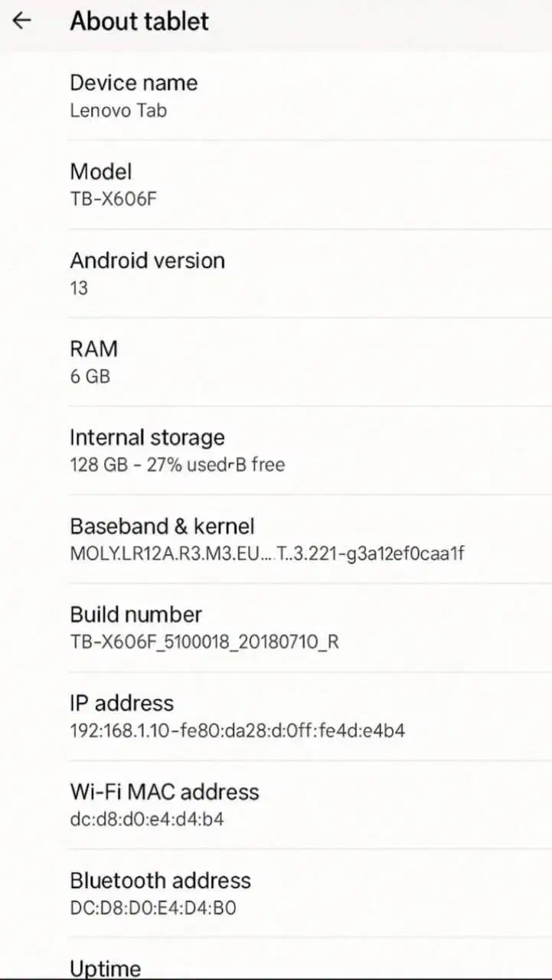Tap the TB-X606F model value
The width and height of the screenshot is (552, 980).
[x=114, y=199]
